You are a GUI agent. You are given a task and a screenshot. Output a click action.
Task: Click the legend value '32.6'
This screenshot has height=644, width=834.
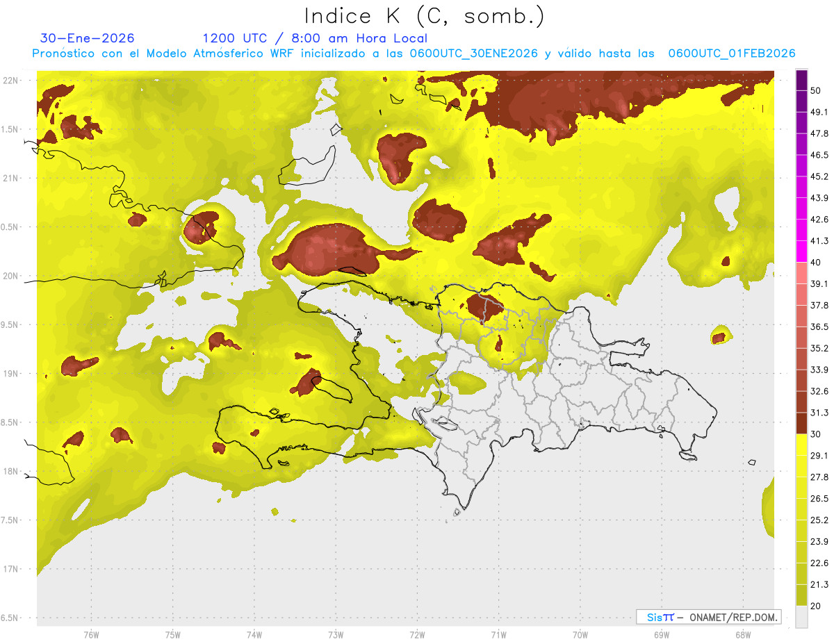[x=819, y=391]
